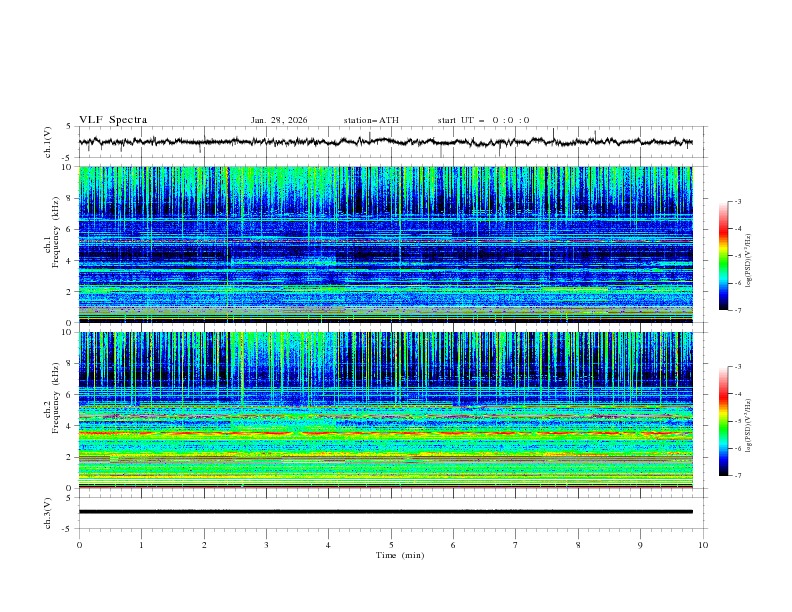Click the 5 minute tick label on time axis
The height and width of the screenshot is (612, 792).
(x=391, y=545)
